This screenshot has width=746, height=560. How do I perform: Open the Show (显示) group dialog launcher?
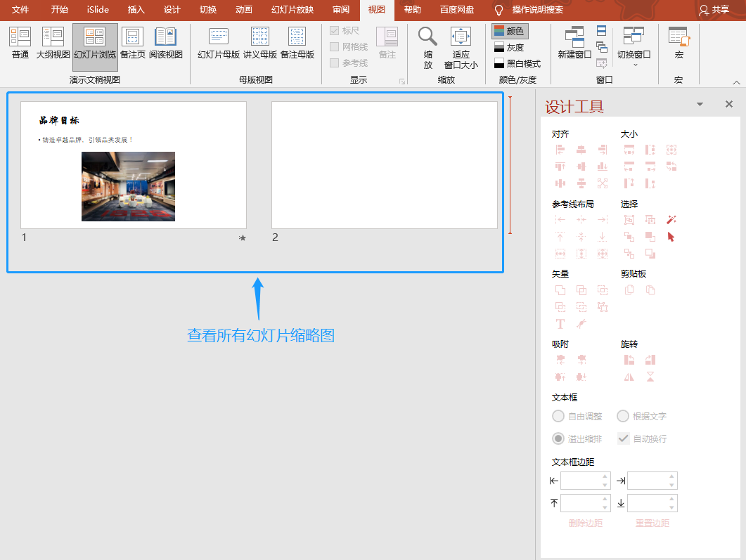(402, 82)
